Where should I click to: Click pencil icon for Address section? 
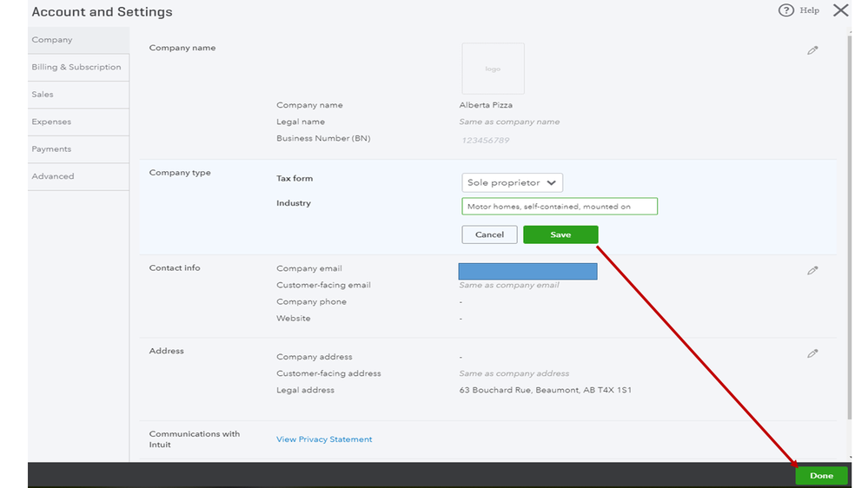click(x=812, y=353)
